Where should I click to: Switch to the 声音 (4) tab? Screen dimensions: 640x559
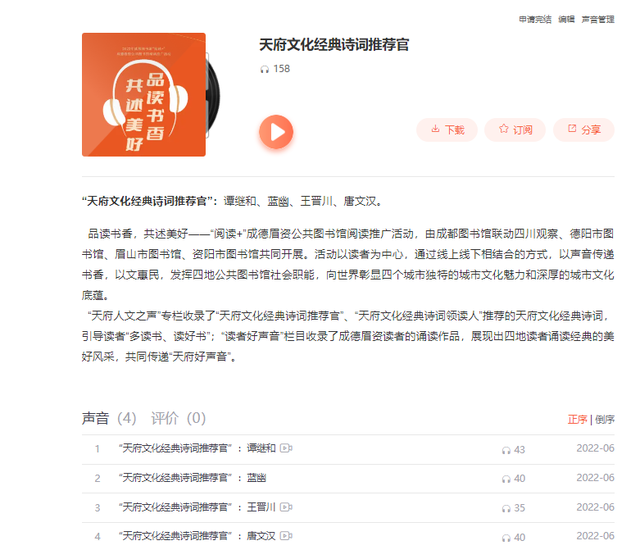tap(109, 418)
